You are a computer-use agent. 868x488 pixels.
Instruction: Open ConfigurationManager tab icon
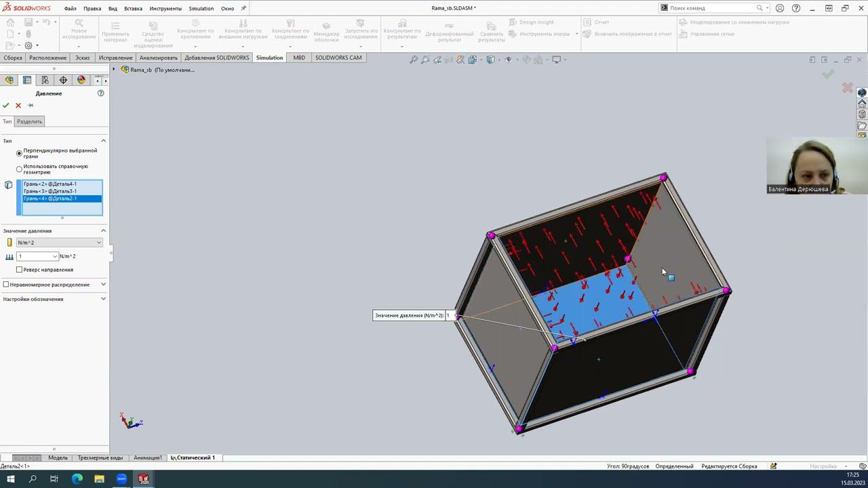coord(45,80)
